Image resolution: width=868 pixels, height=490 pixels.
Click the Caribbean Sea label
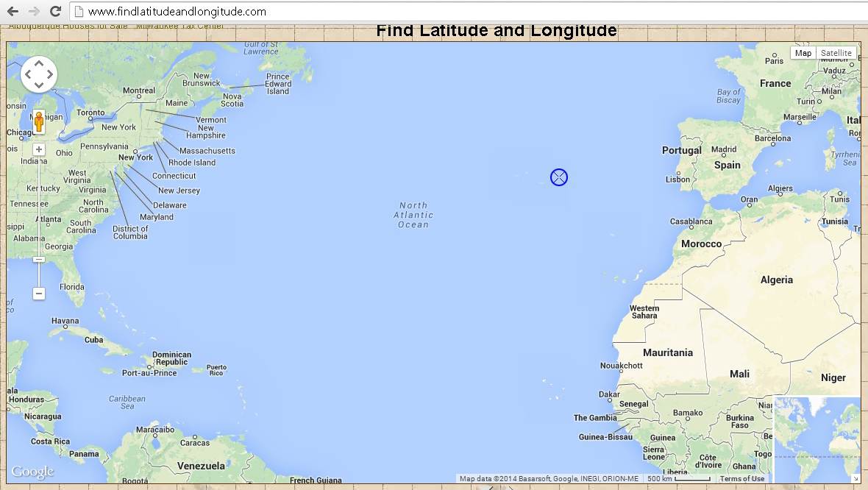(127, 402)
